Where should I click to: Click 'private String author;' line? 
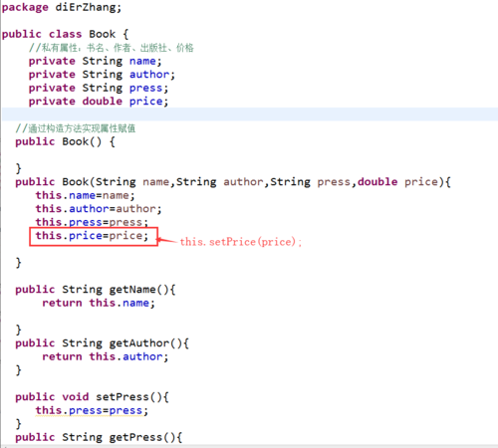[x=102, y=75]
